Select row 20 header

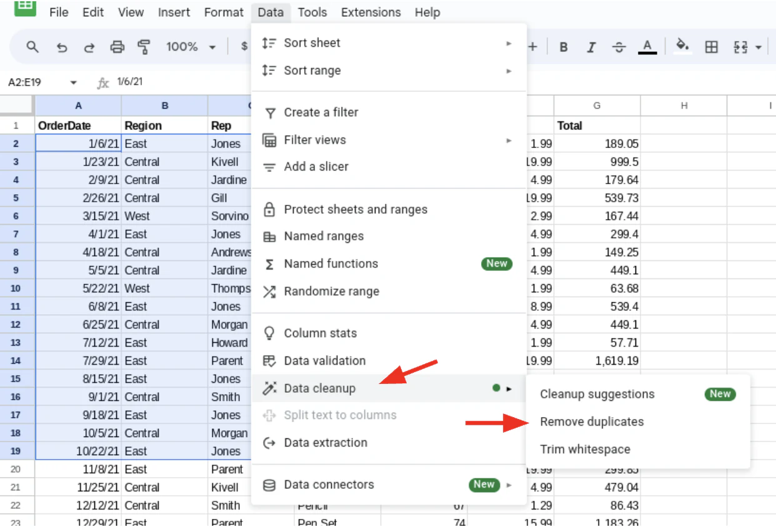(16, 469)
